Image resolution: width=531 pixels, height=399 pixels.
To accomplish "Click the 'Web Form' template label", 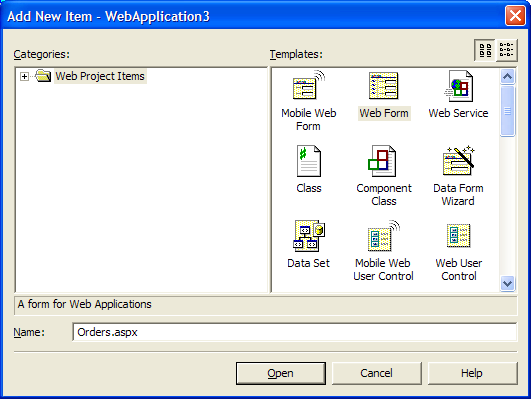I will (x=384, y=113).
